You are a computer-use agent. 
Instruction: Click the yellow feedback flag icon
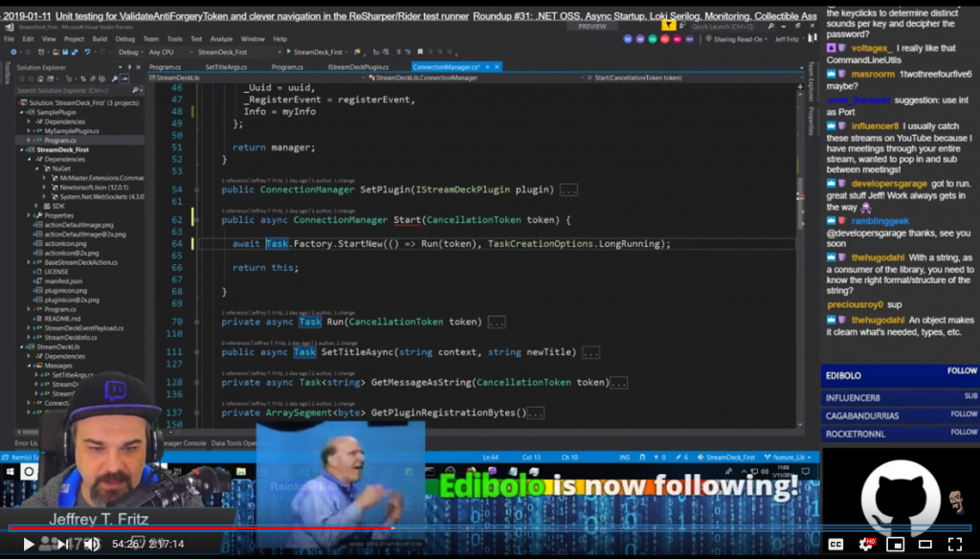pyautogui.click(x=668, y=26)
